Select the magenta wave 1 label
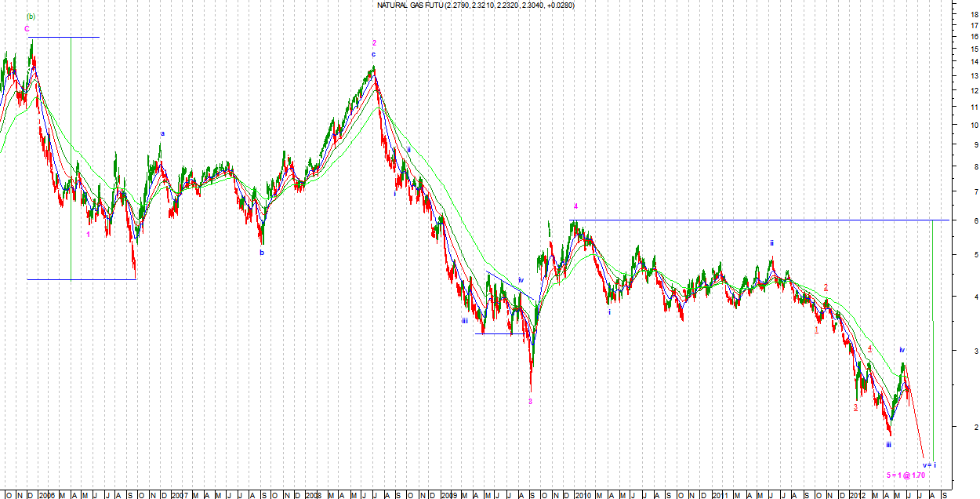The image size is (980, 499). pyautogui.click(x=89, y=234)
